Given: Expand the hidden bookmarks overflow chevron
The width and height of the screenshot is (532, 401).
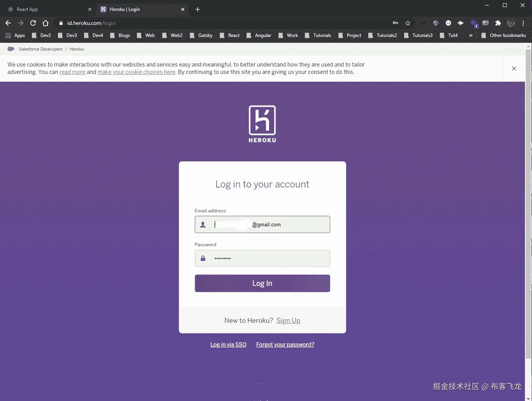Looking at the screenshot, I should [x=471, y=35].
